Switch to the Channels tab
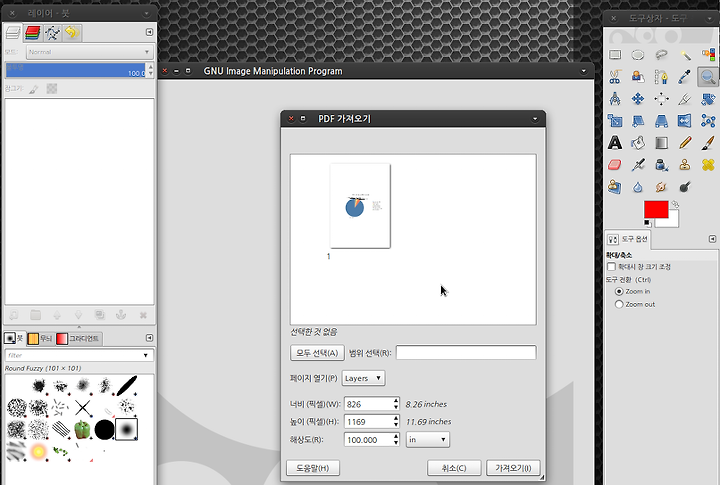 tap(33, 33)
